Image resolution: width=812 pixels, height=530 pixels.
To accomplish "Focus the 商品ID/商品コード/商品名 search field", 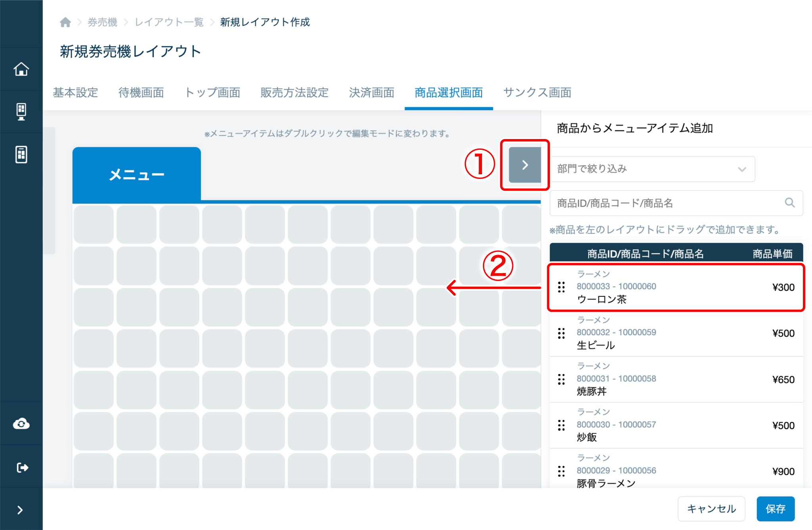I will pos(666,203).
